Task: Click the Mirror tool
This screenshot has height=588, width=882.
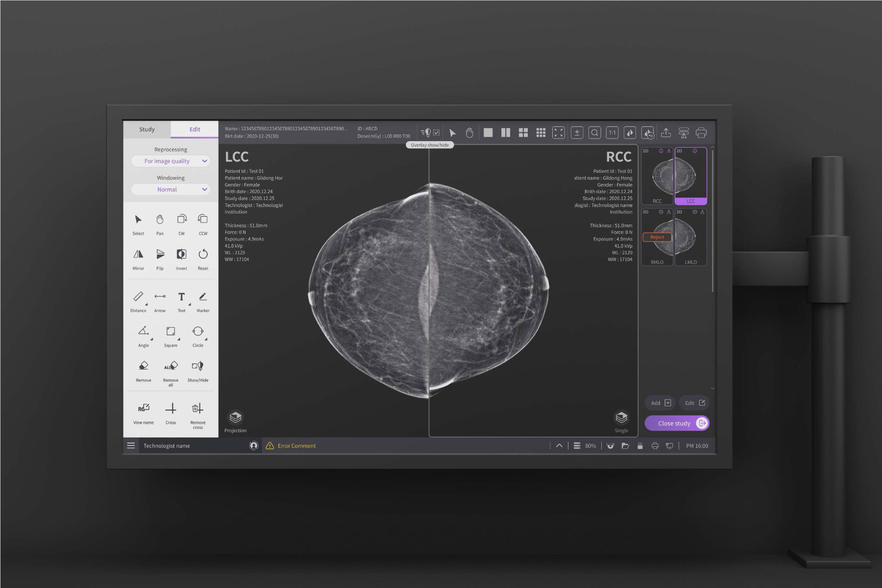Action: pos(138,259)
